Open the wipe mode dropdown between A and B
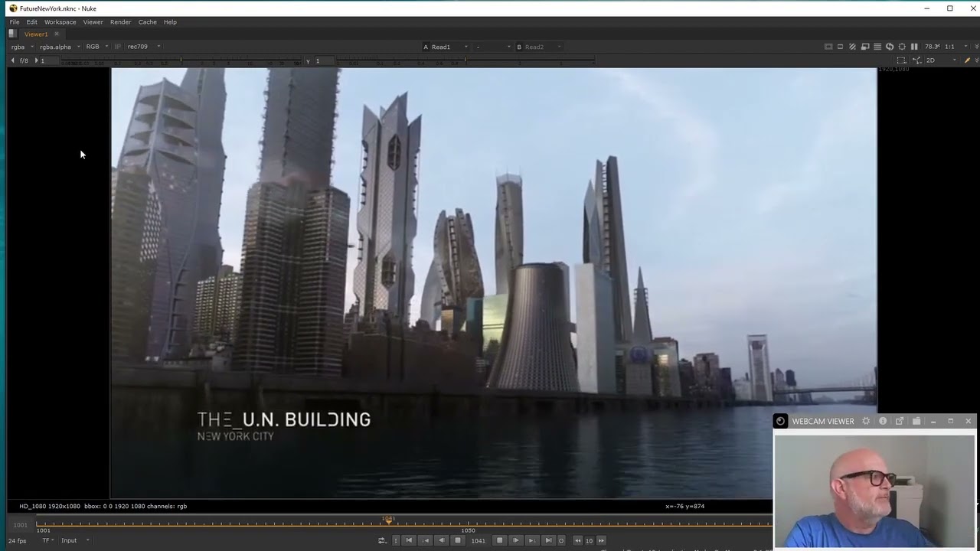Screen dimensions: 980x551 pyautogui.click(x=493, y=47)
